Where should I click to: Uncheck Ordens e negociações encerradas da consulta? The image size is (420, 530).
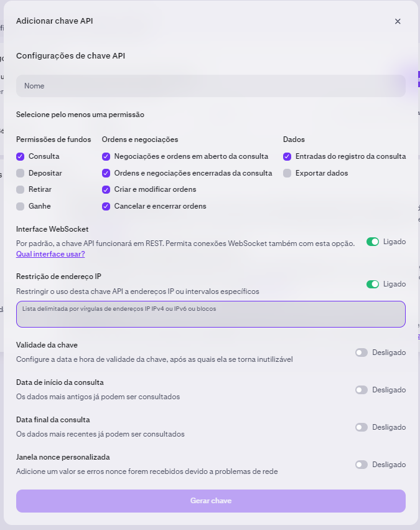[x=106, y=173]
